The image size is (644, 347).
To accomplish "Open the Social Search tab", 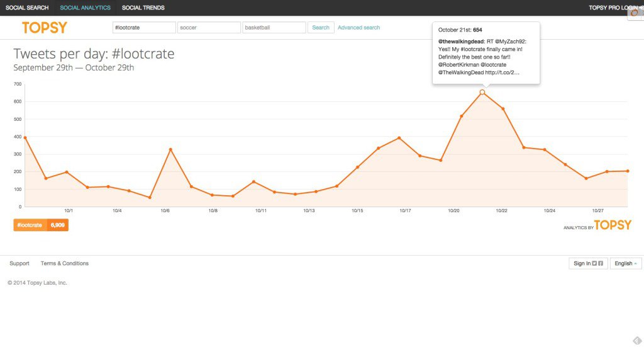I will click(27, 8).
